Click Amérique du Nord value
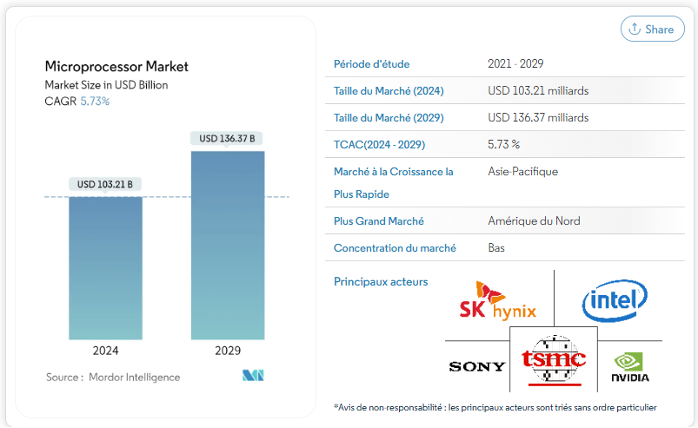This screenshot has height=428, width=698. click(x=534, y=221)
